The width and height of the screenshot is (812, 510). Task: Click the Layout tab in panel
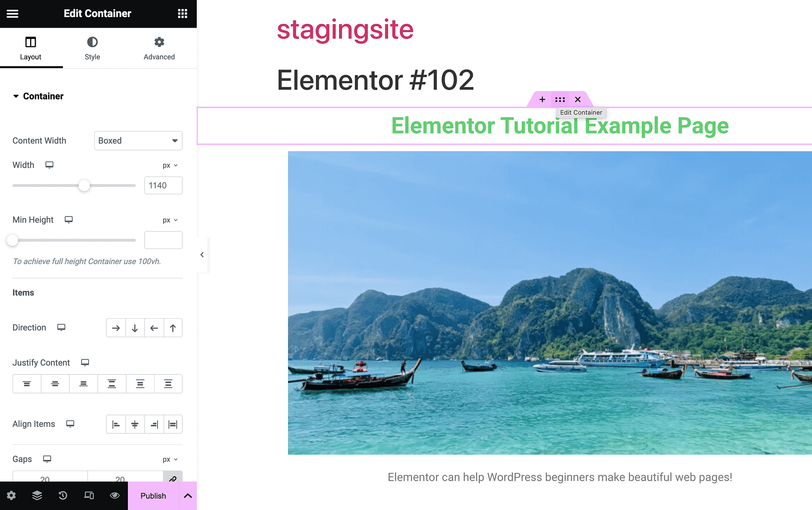point(30,48)
